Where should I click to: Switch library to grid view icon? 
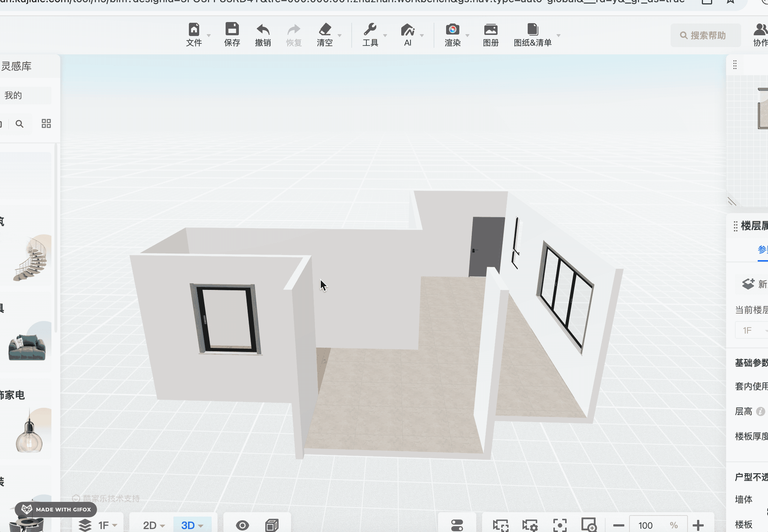pos(46,123)
